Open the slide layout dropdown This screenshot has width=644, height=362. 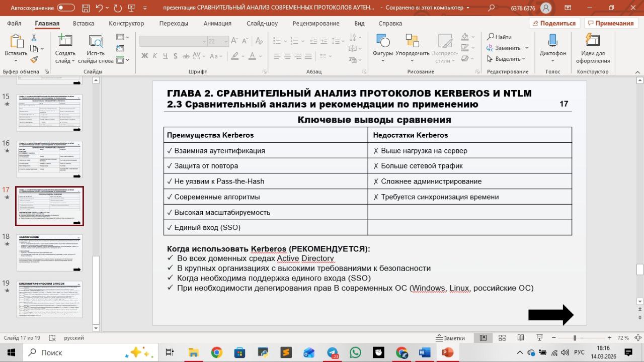(122, 37)
